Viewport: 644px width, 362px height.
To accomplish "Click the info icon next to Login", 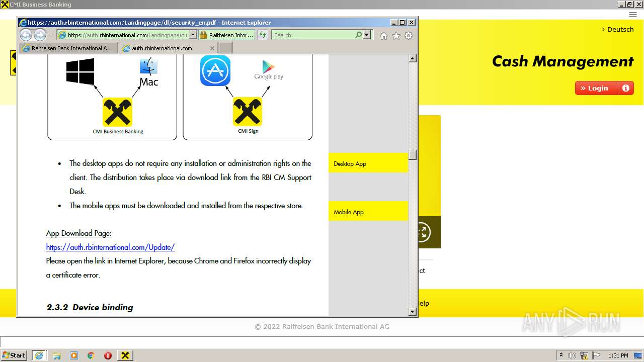I will click(626, 88).
